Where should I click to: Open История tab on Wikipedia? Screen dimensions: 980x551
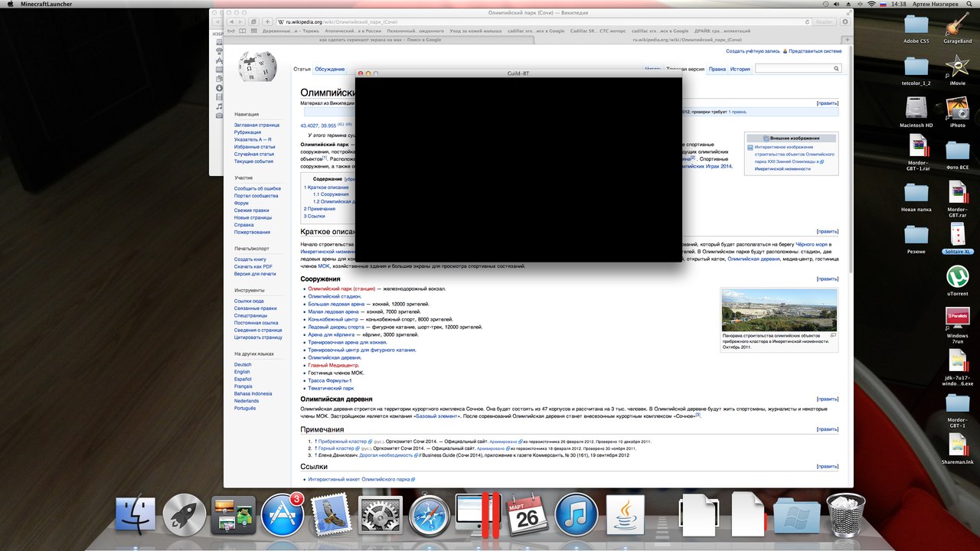point(740,69)
